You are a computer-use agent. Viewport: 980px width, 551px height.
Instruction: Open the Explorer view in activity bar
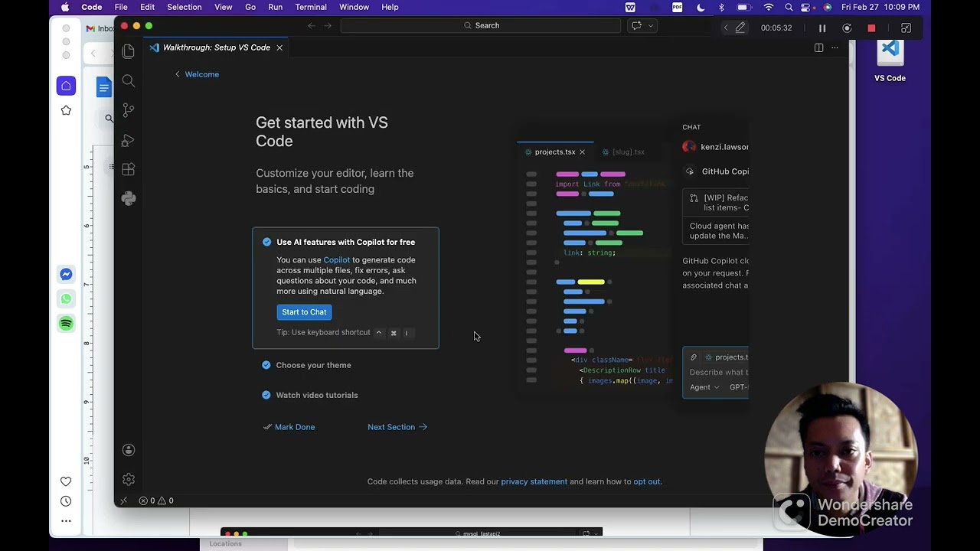[x=129, y=51]
